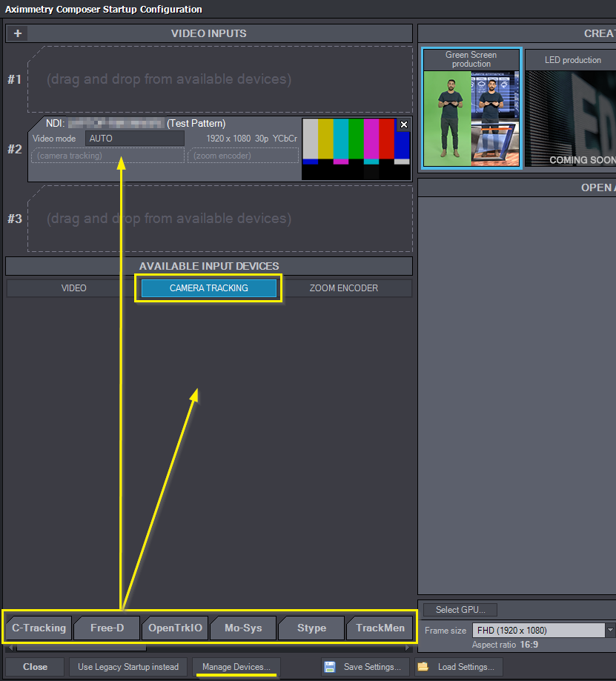Switch to the VIDEO devices tab
Image resolution: width=616 pixels, height=681 pixels.
click(x=73, y=288)
